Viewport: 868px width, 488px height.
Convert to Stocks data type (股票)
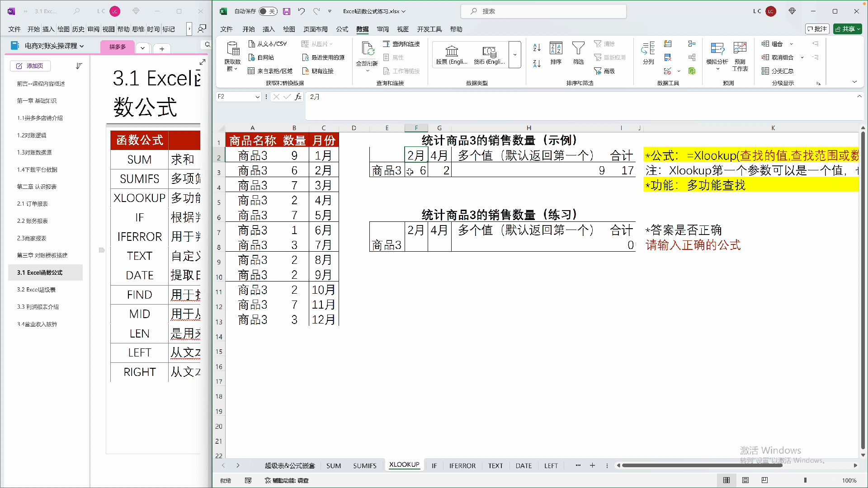tap(452, 55)
